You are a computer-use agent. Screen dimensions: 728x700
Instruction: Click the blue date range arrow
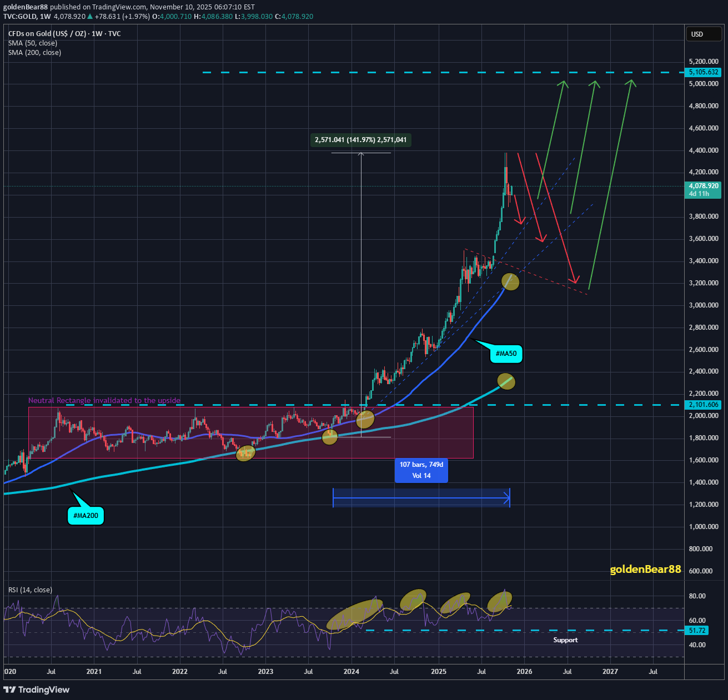click(x=421, y=498)
